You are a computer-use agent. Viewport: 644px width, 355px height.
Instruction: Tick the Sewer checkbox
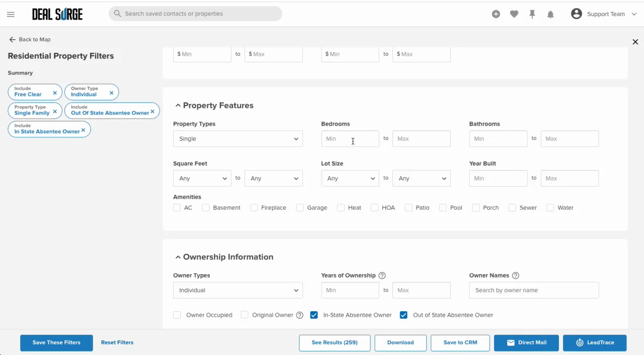[x=512, y=208]
